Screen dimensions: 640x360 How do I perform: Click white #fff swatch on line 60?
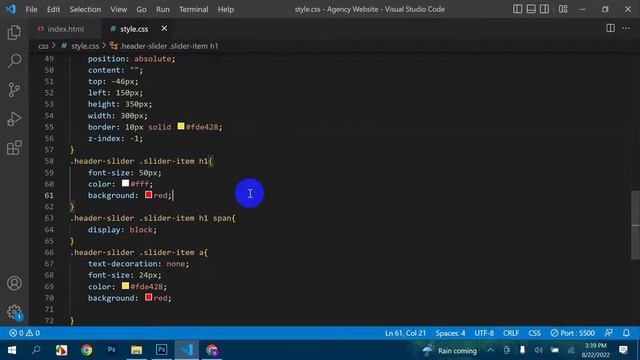click(125, 183)
